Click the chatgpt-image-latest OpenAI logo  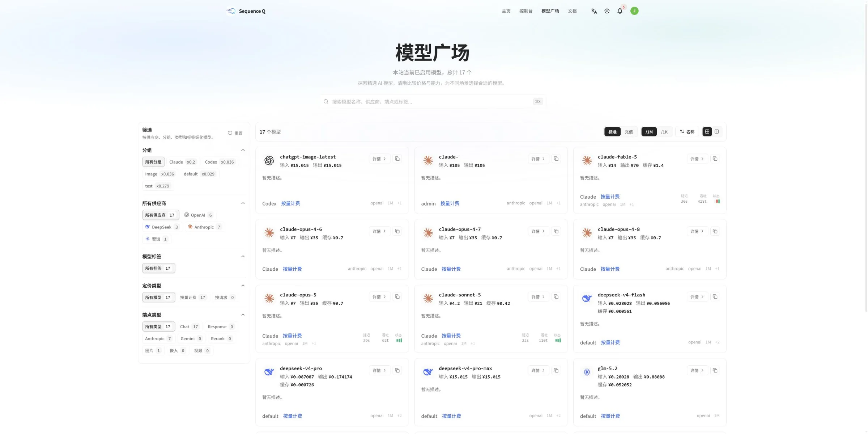(269, 160)
